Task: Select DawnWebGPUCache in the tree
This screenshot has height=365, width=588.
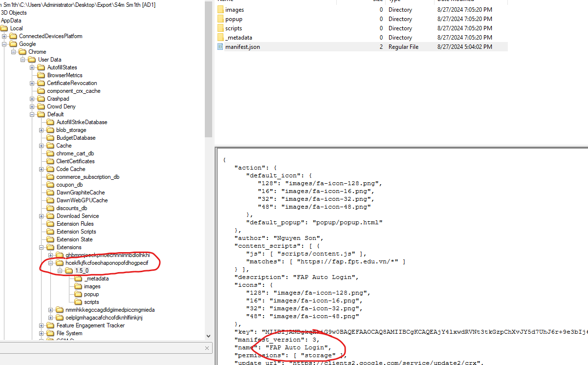Action: (82, 200)
